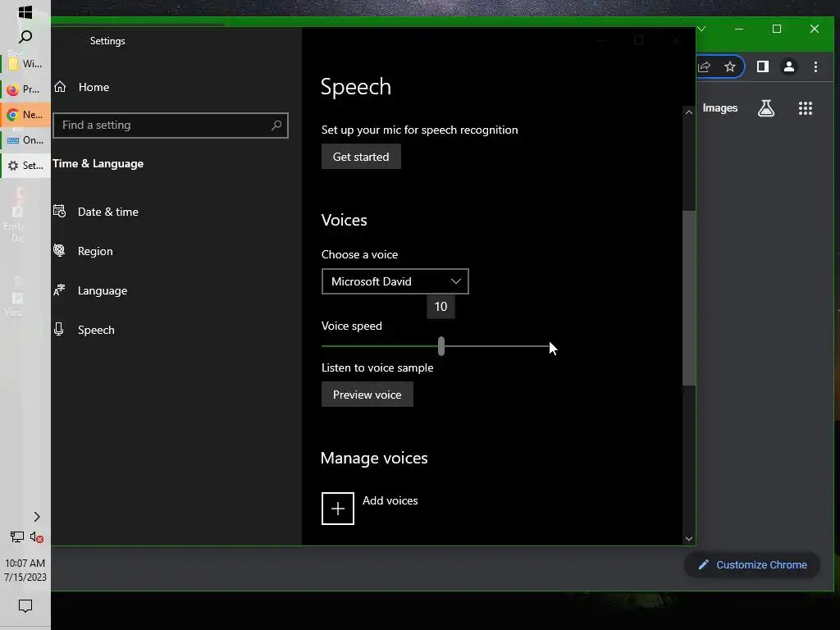Open the clock and date flyout
The width and height of the screenshot is (840, 630).
25,570
